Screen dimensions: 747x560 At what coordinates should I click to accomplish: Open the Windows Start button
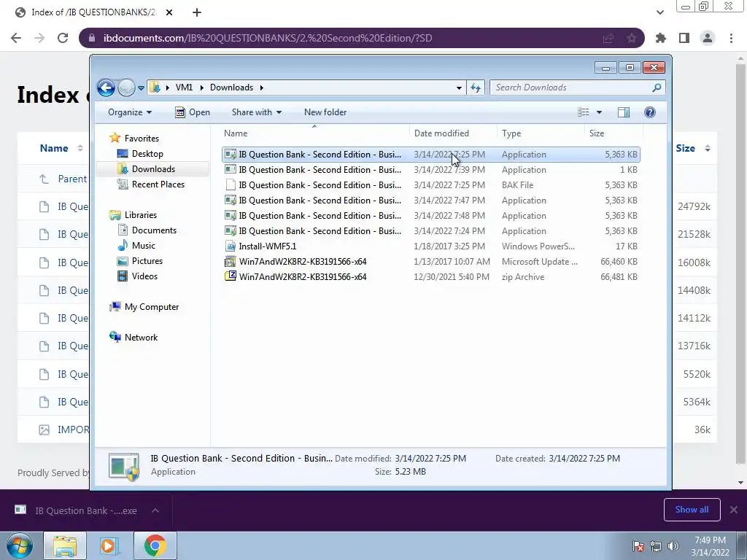[x=19, y=545]
